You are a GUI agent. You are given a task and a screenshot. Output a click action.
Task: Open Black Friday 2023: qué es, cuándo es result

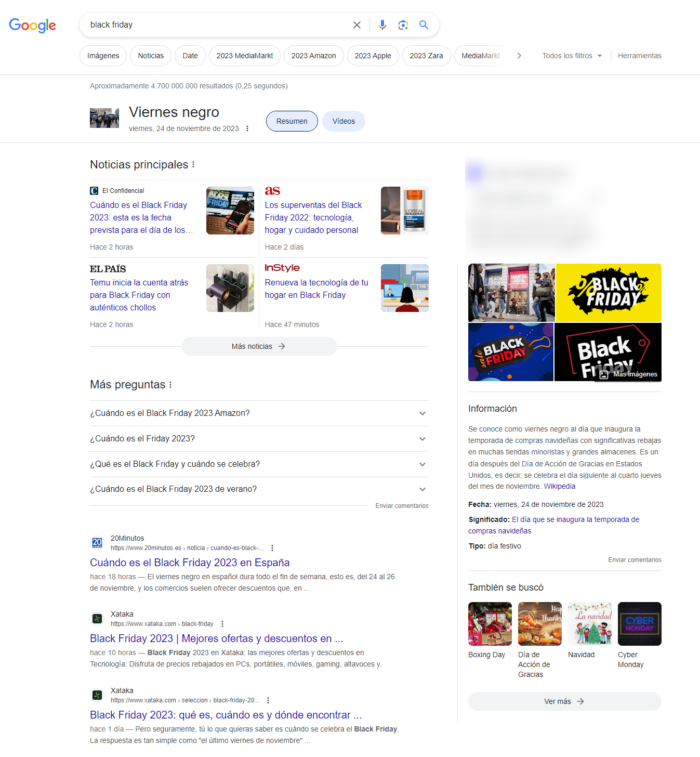226,715
